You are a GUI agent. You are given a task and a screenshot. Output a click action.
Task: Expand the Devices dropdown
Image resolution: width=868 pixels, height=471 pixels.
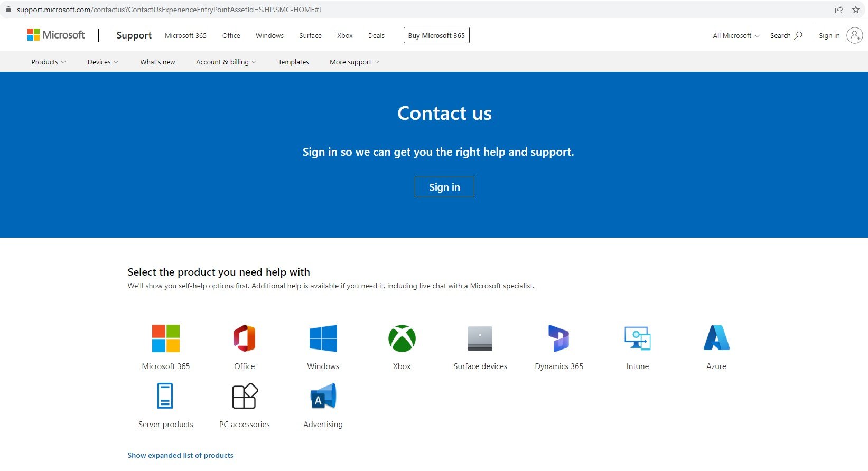click(103, 62)
